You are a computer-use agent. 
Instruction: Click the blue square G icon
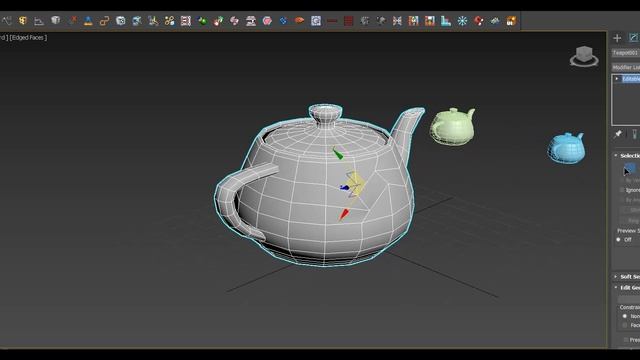coord(316,20)
